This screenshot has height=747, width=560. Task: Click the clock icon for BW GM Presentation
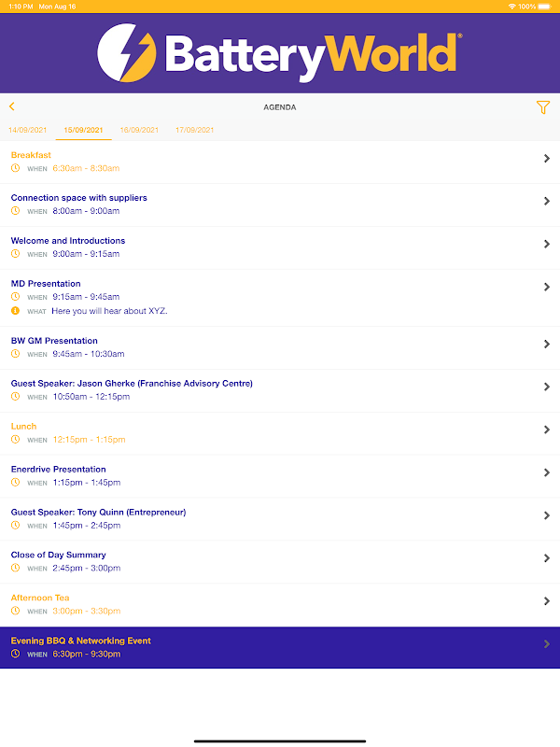15,354
